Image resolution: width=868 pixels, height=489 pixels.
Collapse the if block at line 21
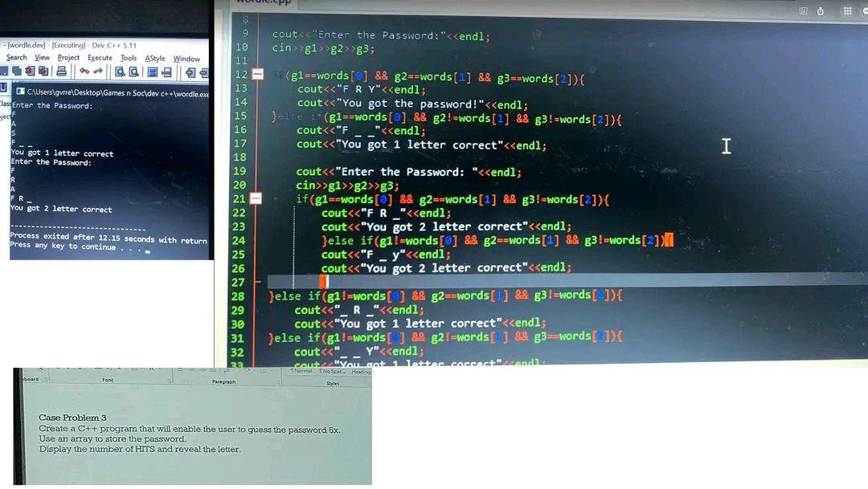[x=256, y=199]
